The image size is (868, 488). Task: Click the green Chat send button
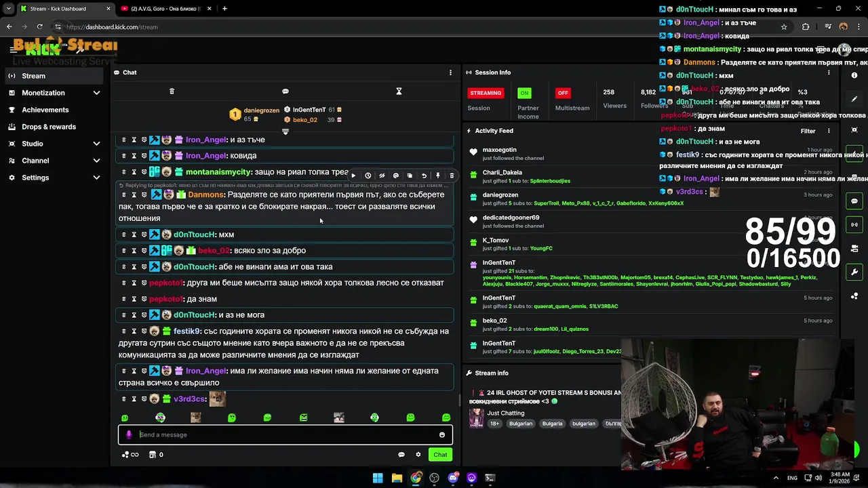pyautogui.click(x=441, y=455)
